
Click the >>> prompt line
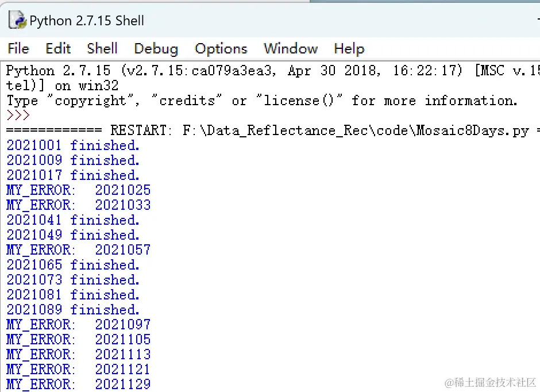click(x=18, y=116)
